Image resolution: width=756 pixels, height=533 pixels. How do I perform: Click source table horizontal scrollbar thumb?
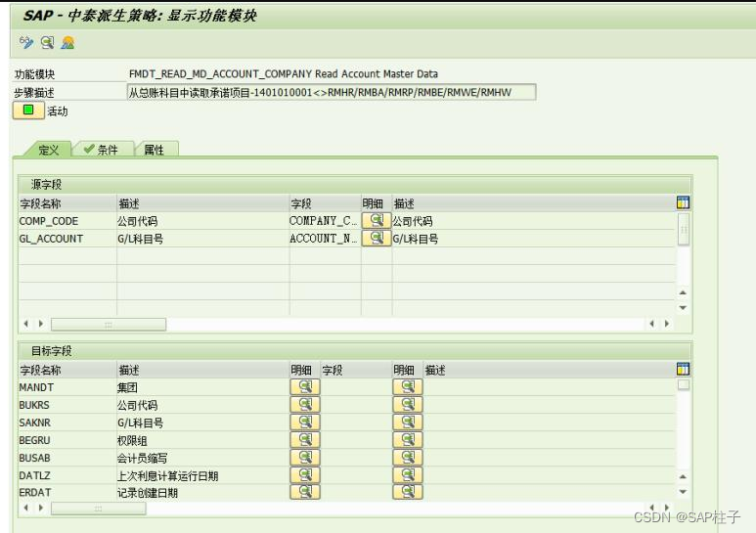[109, 325]
